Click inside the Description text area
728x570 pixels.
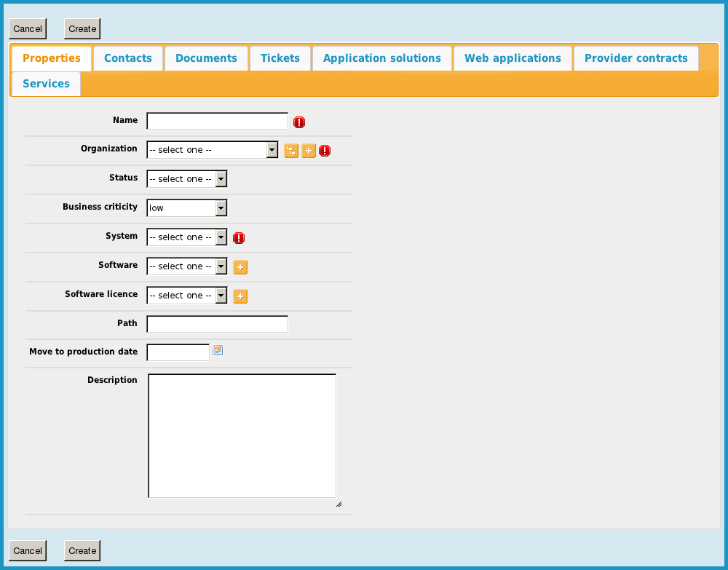pos(242,435)
